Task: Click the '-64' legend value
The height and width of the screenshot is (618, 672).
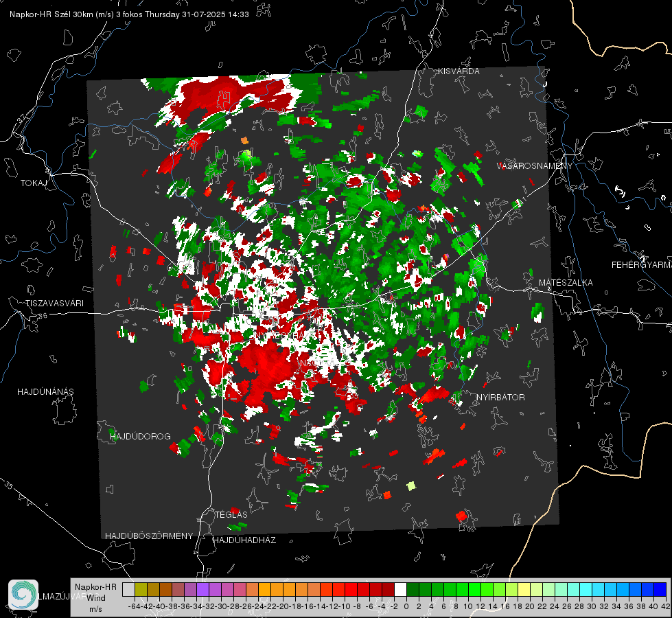Action: pos(134,606)
